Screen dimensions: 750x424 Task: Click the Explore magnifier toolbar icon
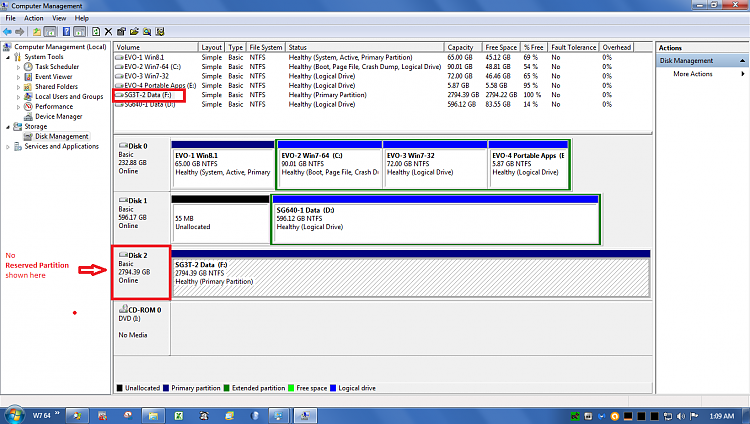pos(147,32)
